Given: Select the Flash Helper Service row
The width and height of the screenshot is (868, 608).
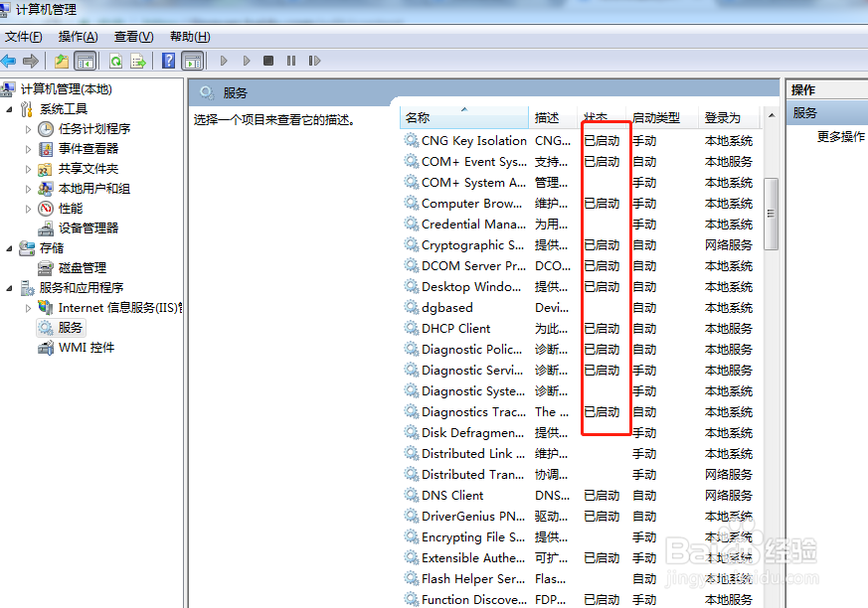Looking at the screenshot, I should (x=581, y=578).
